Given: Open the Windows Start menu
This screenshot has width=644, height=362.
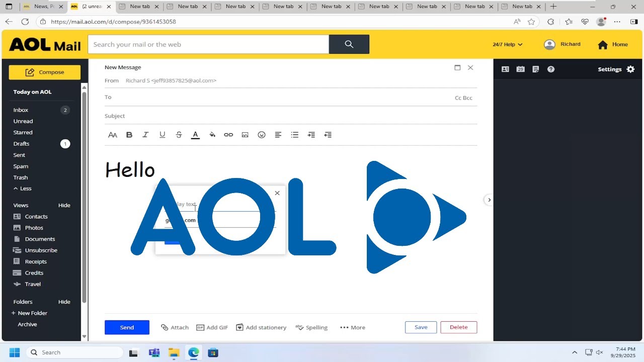Looking at the screenshot, I should [x=14, y=352].
